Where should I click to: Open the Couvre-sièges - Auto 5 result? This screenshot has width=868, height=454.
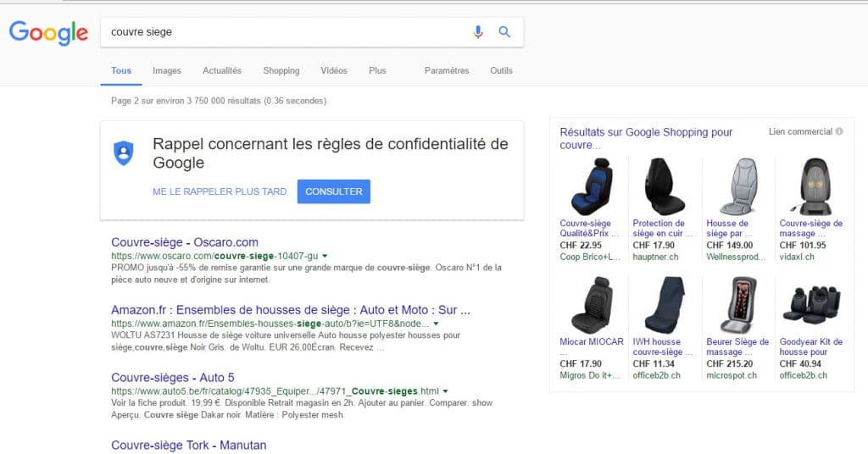pos(173,378)
